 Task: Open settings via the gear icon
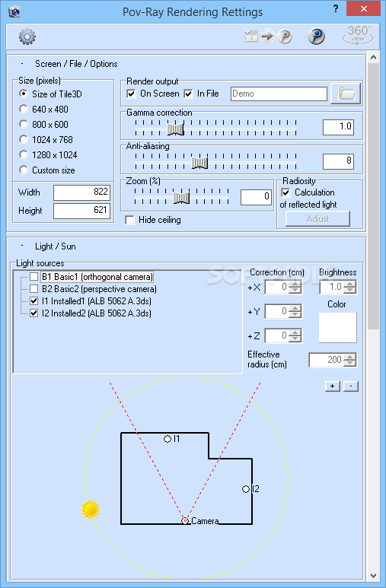tap(27, 37)
